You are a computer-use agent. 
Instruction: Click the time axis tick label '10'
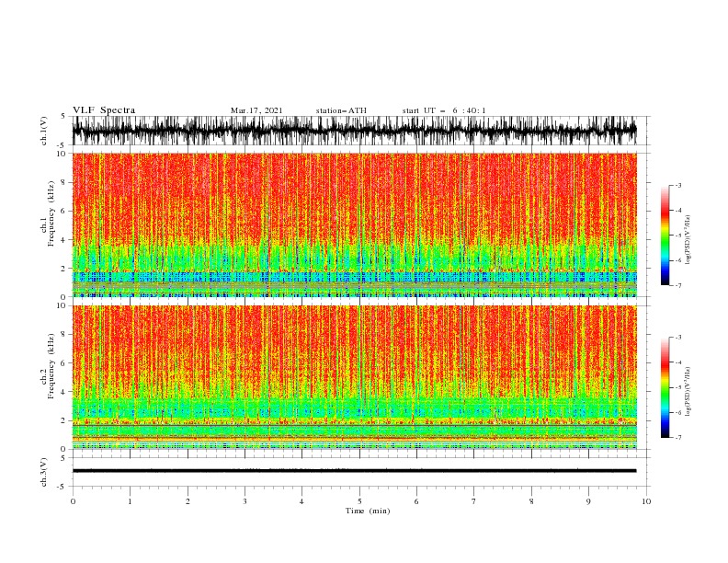tap(646, 501)
